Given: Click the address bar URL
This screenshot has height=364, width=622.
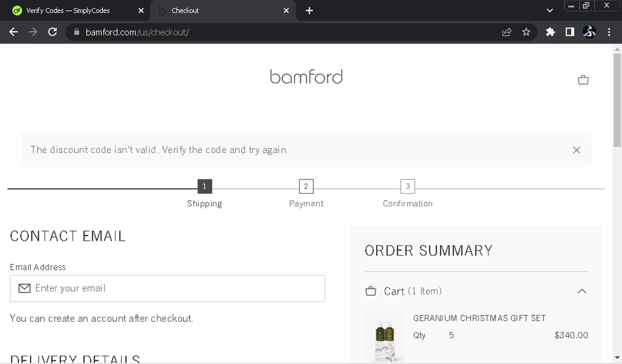Looking at the screenshot, I should pyautogui.click(x=137, y=32).
